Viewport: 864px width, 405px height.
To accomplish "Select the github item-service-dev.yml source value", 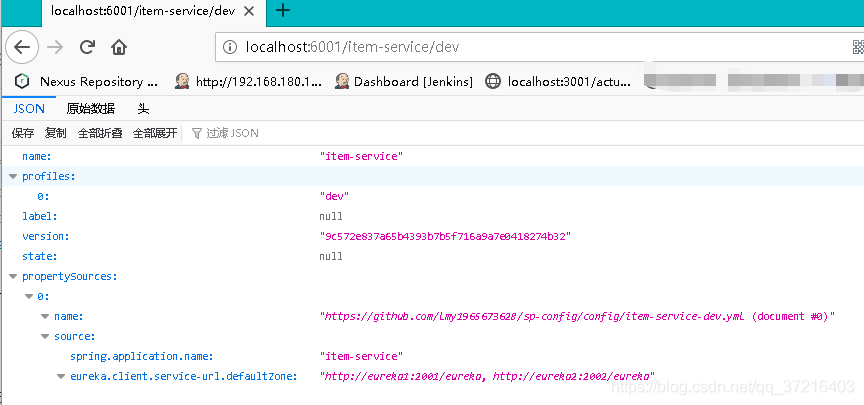I will [x=577, y=316].
